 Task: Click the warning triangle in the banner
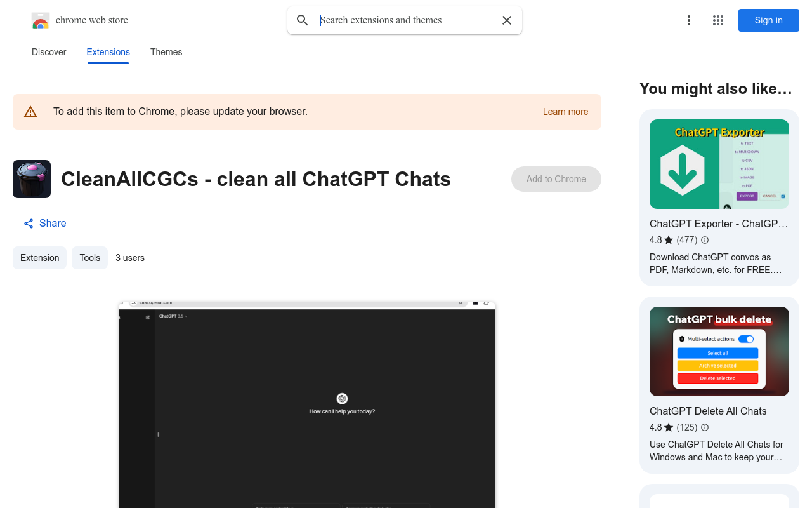click(x=30, y=111)
